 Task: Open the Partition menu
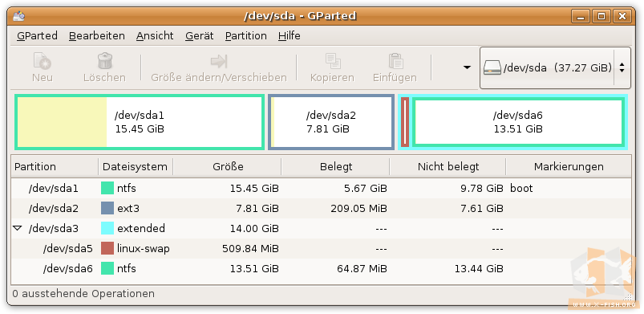(x=246, y=36)
